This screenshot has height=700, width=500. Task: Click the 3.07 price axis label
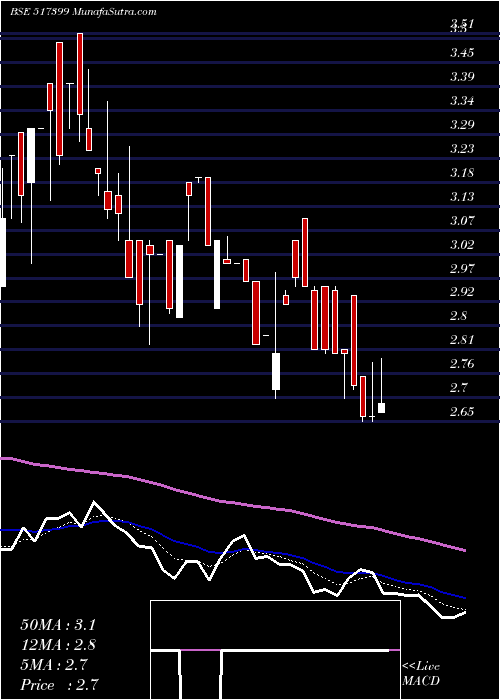[x=462, y=221]
